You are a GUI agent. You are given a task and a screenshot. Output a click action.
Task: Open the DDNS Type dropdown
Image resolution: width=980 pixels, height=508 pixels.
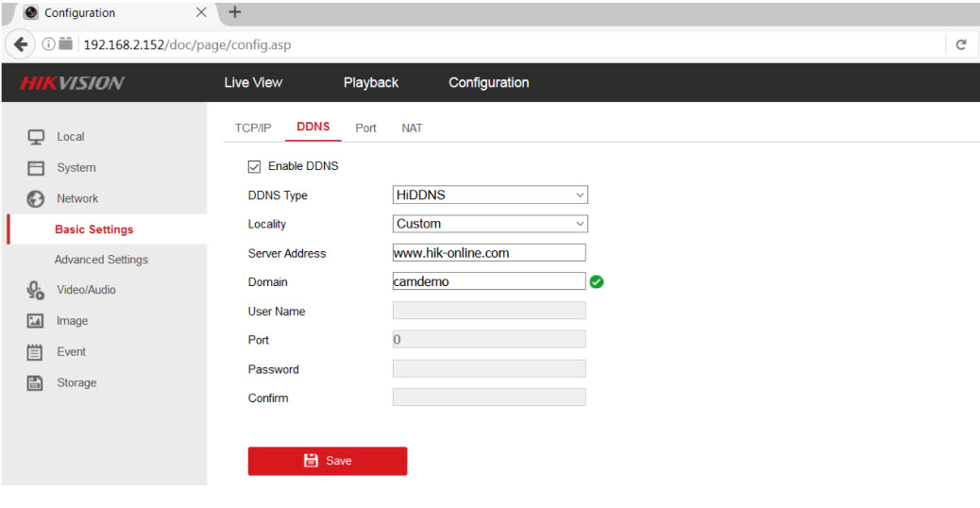click(x=490, y=195)
